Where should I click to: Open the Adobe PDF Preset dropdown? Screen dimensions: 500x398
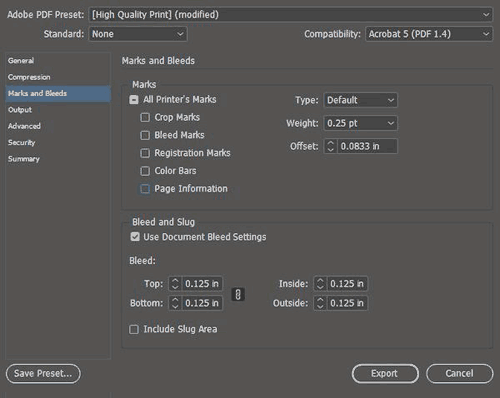click(x=290, y=15)
